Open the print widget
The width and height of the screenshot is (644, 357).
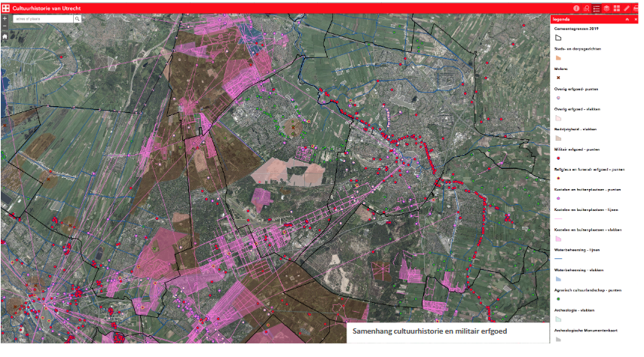point(636,8)
